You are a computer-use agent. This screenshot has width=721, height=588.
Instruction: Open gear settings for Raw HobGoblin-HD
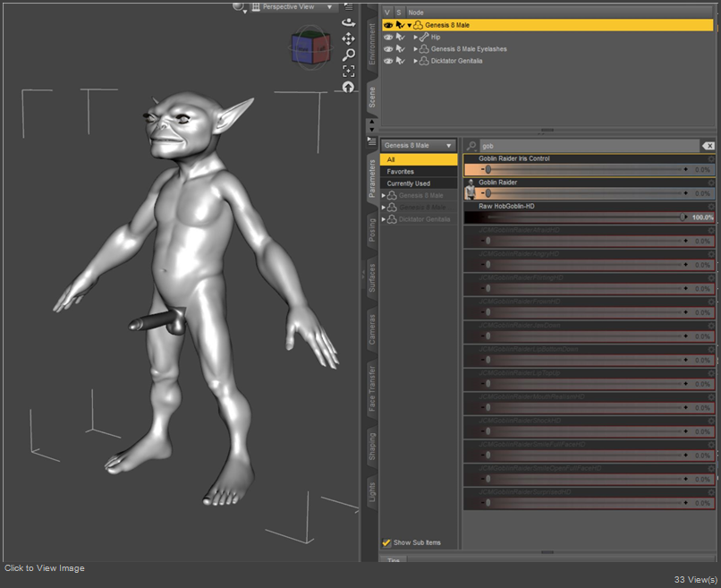(711, 207)
